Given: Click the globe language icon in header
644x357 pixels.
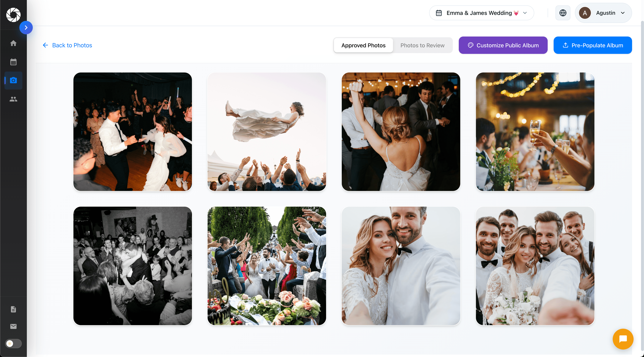Looking at the screenshot, I should (x=563, y=13).
